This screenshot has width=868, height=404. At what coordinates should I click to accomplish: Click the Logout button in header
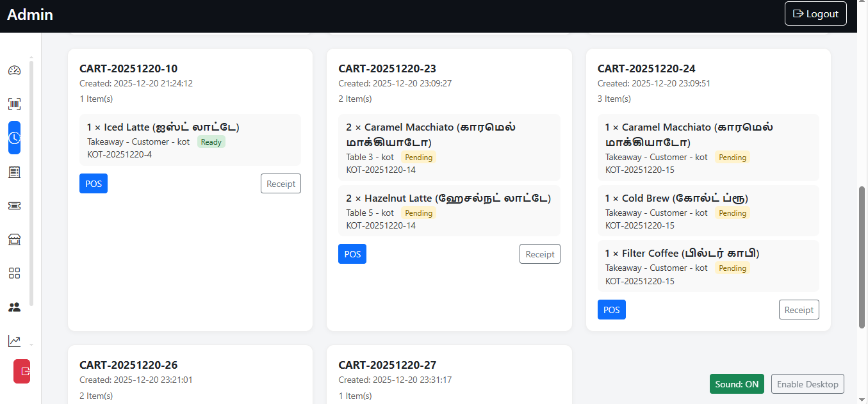tap(815, 13)
